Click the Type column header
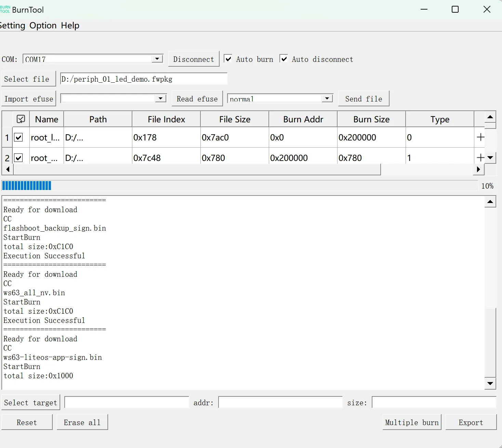The image size is (502, 448). (x=440, y=119)
